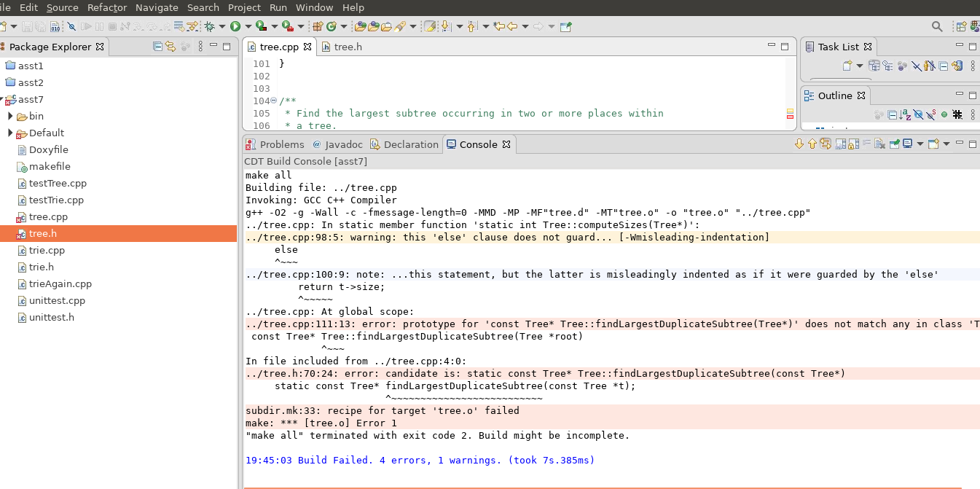Open the Run button dropdown arrow
980x489 pixels.
pos(248,26)
